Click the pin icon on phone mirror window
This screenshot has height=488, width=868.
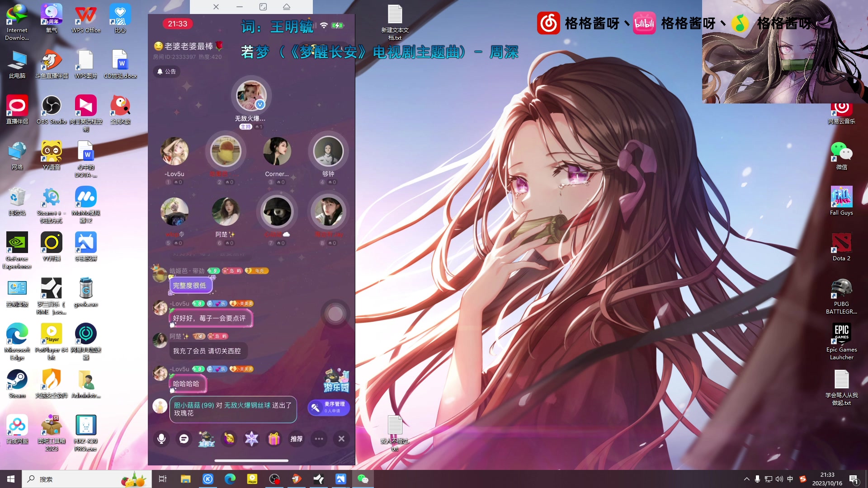tap(287, 7)
